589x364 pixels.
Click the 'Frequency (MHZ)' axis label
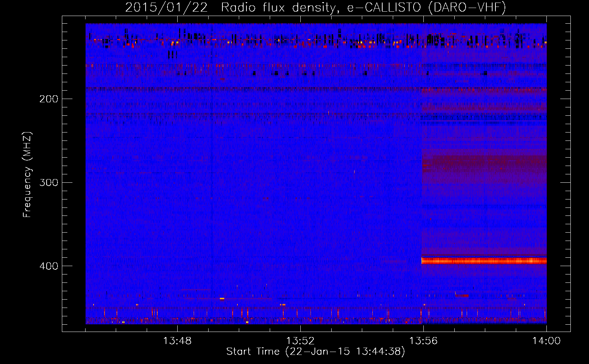click(27, 174)
